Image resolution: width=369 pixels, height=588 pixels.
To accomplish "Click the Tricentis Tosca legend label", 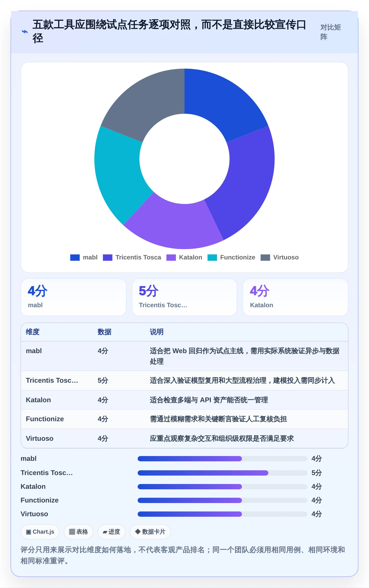I will [138, 257].
